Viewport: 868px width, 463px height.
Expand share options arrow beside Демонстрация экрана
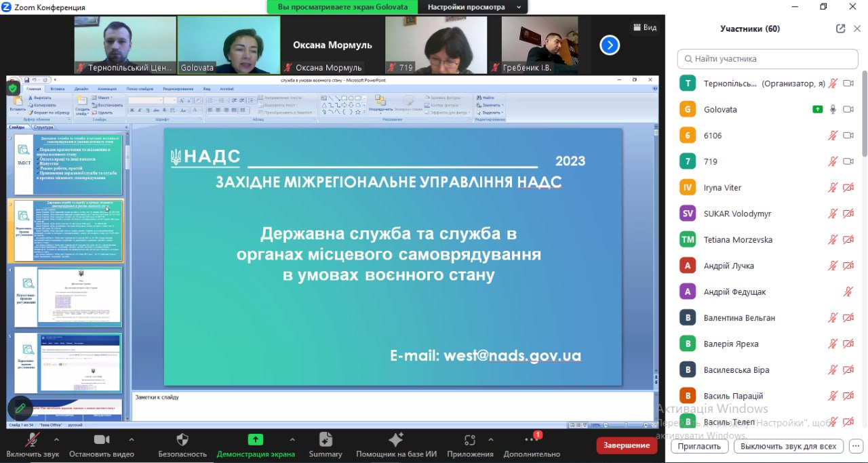click(292, 439)
